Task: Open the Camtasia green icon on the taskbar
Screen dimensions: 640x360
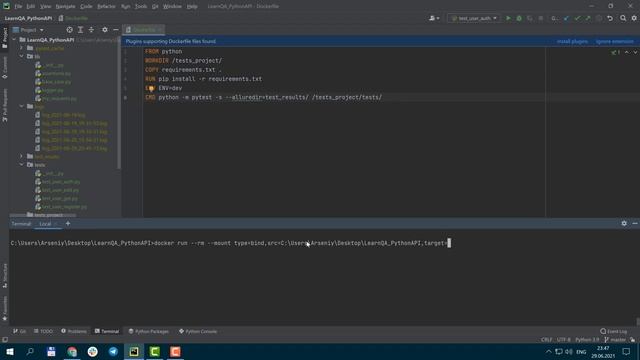Action: point(155,351)
